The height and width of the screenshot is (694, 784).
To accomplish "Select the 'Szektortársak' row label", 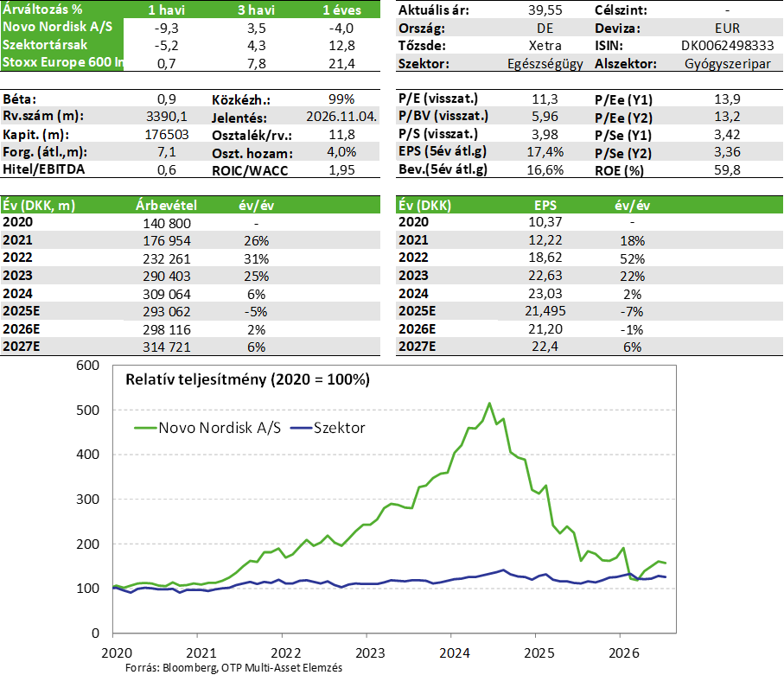I will [x=45, y=45].
